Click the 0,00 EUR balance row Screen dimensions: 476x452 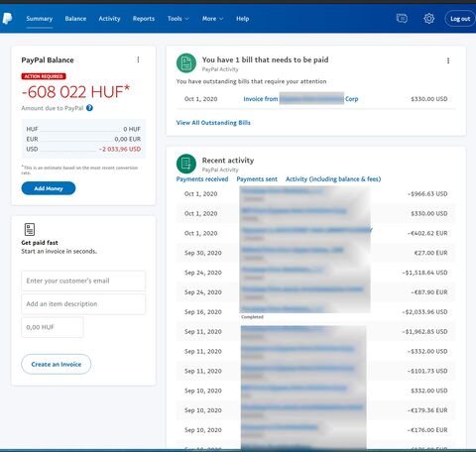(83, 139)
